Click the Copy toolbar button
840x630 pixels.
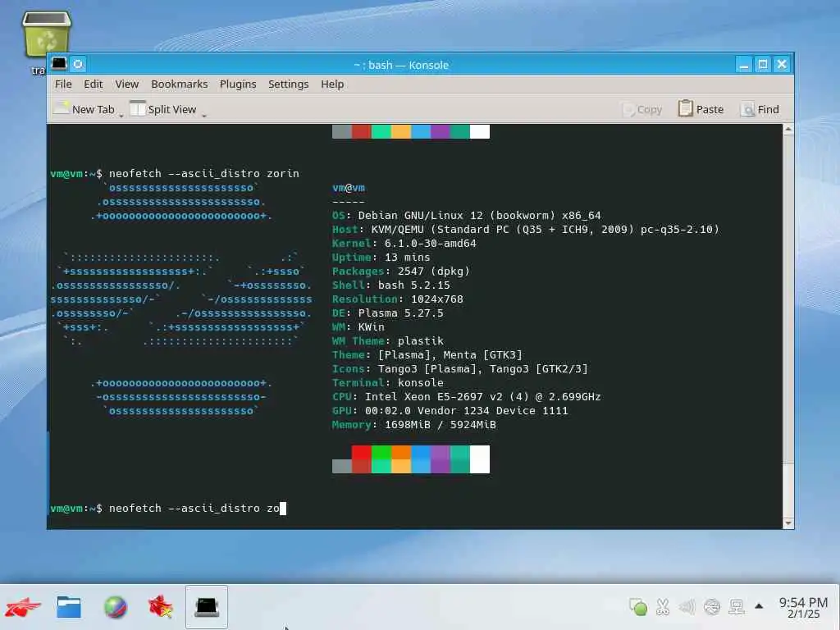642,109
